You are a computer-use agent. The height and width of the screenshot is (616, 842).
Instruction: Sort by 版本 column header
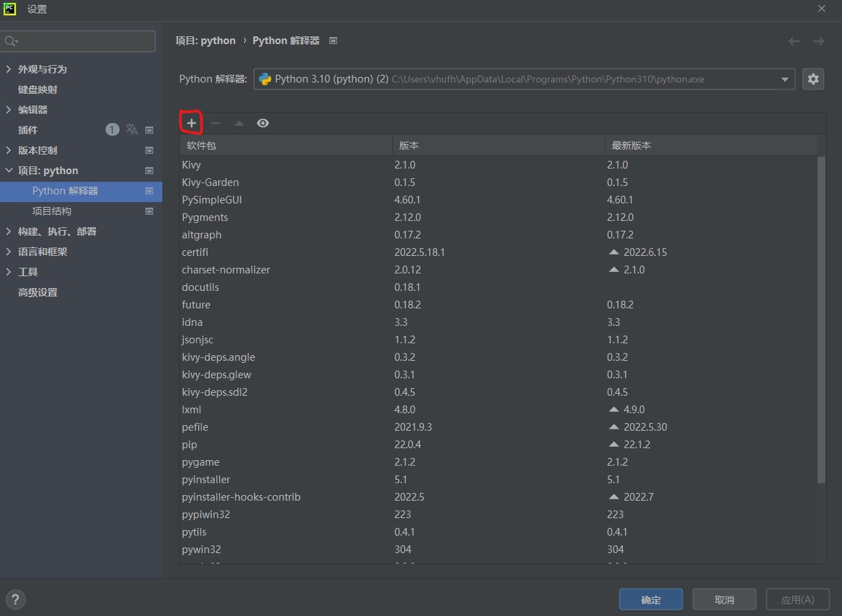[499, 145]
